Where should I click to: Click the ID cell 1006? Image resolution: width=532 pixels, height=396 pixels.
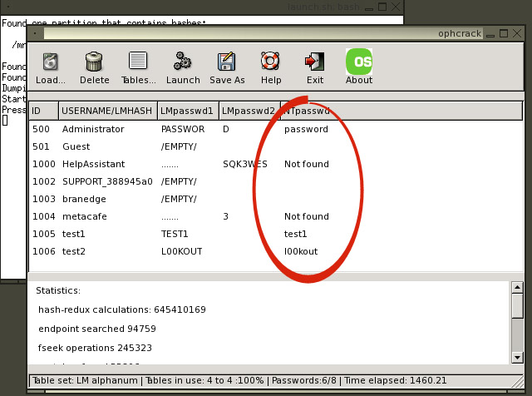[44, 251]
